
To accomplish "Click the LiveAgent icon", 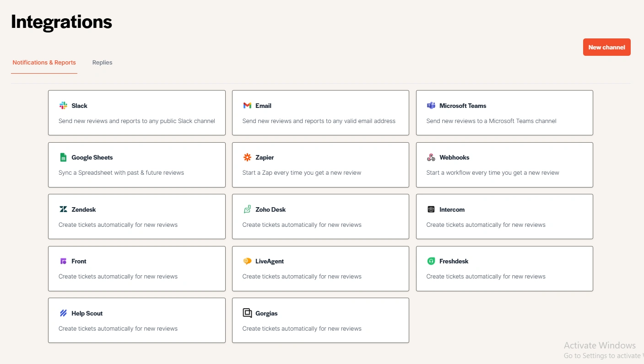I will 247,261.
